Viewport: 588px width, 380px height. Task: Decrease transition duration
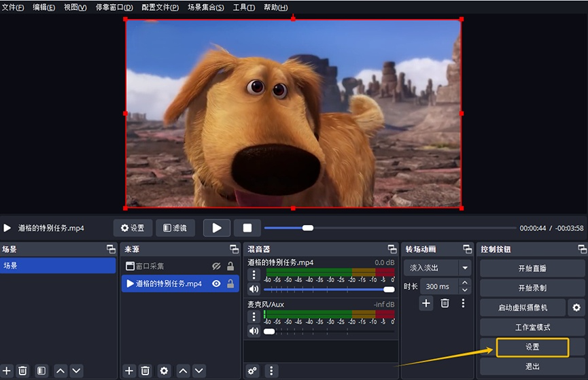(465, 290)
